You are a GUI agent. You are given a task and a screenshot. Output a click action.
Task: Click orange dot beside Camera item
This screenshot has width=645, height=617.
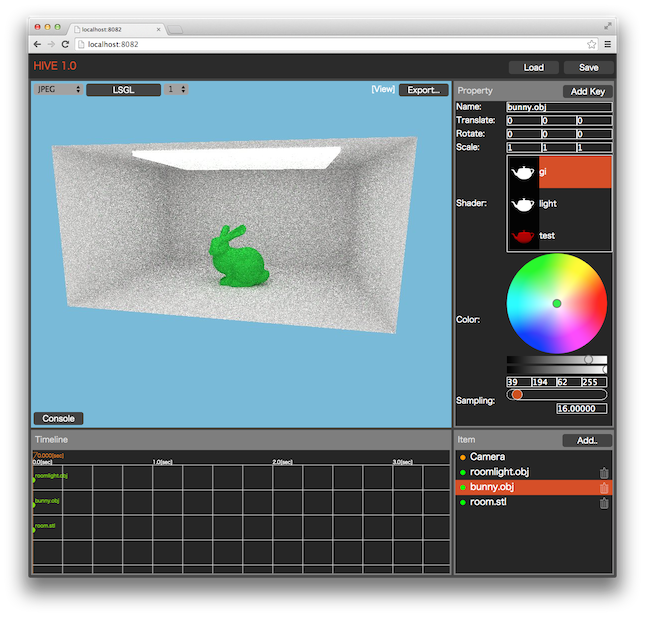tap(463, 457)
